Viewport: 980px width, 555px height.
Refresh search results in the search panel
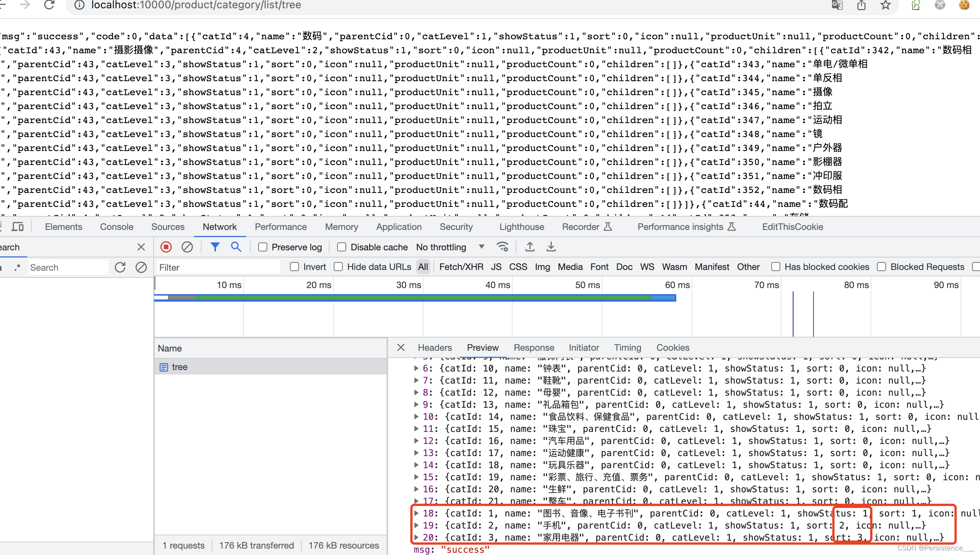coord(120,267)
